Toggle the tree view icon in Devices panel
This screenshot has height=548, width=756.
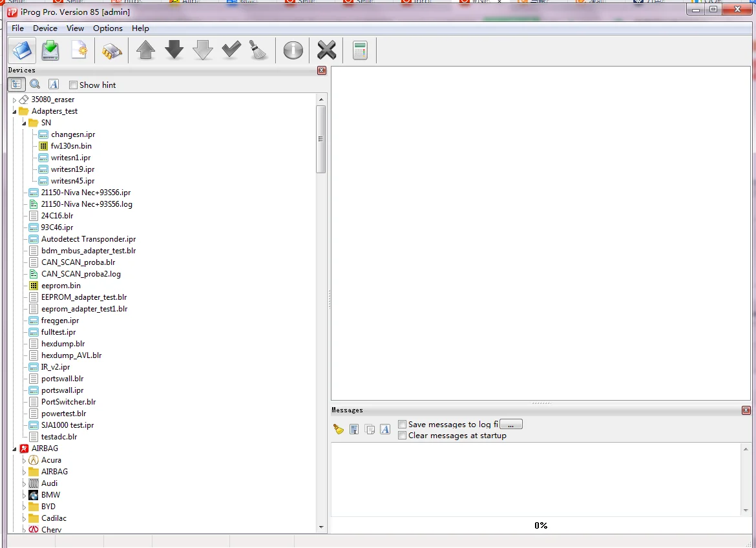coord(16,84)
